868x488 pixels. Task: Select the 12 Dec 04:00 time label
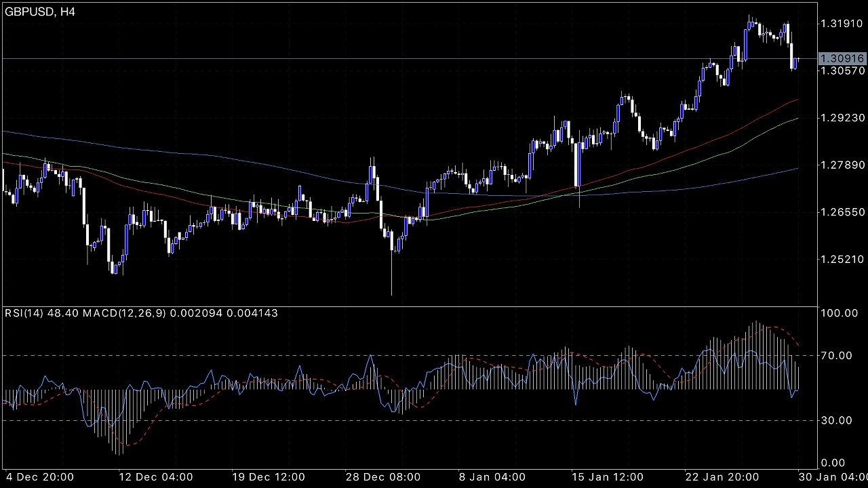tap(156, 477)
